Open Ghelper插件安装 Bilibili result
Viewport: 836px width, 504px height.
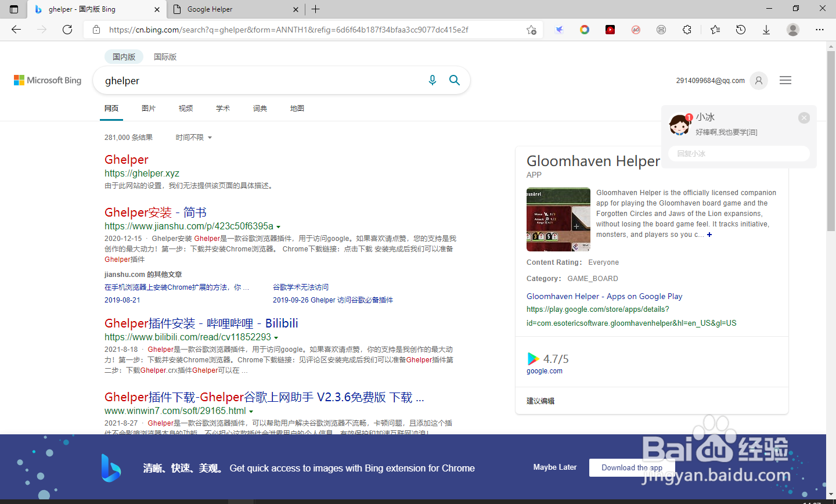pos(201,323)
